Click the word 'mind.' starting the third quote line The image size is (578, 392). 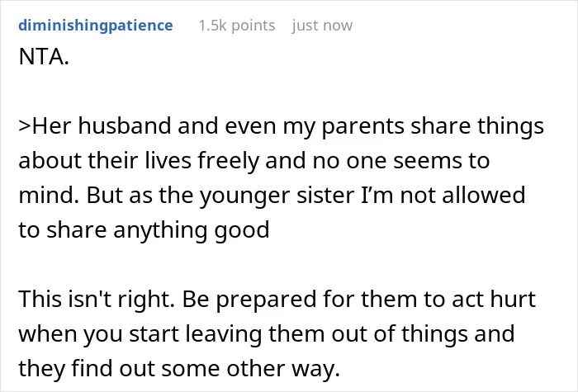click(x=49, y=195)
